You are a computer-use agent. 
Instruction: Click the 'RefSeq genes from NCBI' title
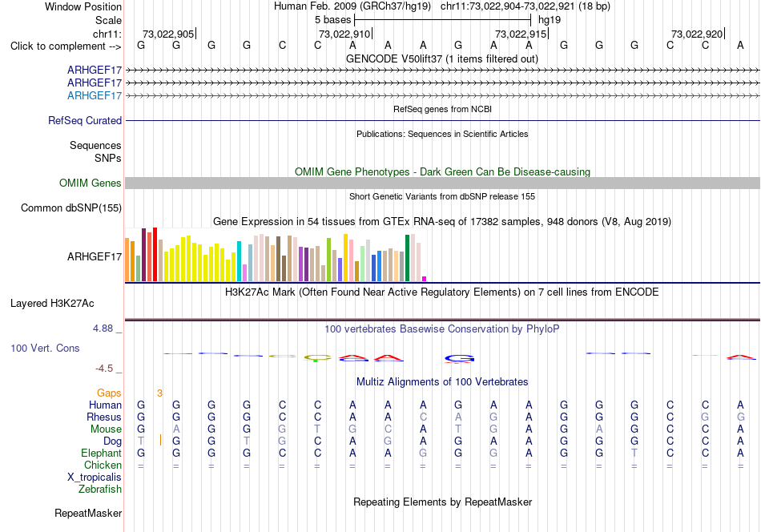pos(442,109)
